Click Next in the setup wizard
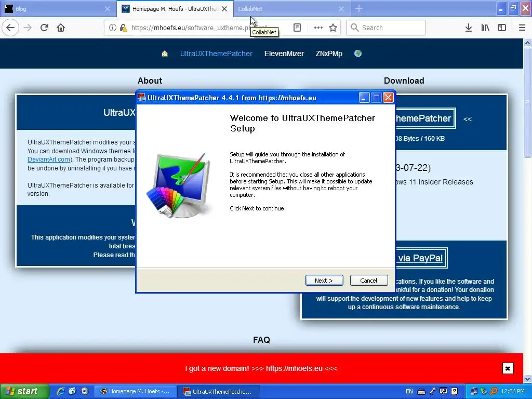This screenshot has width=532, height=399. tap(324, 280)
